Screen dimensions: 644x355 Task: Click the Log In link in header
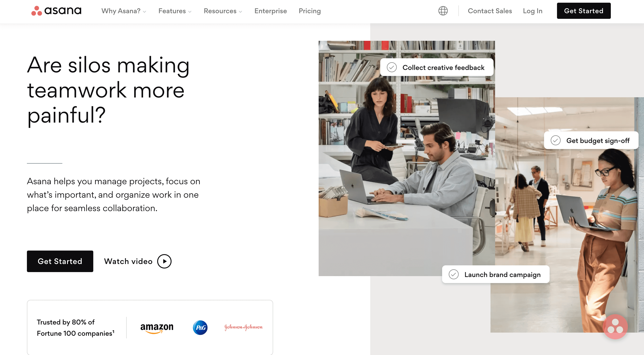coord(532,11)
